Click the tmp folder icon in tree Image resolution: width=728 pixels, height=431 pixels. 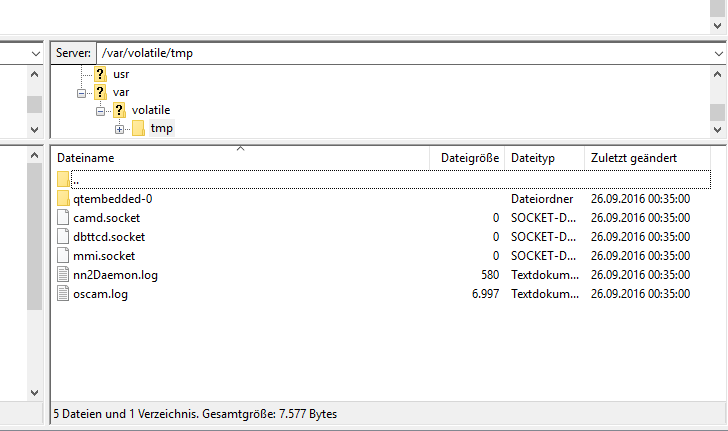[138, 128]
